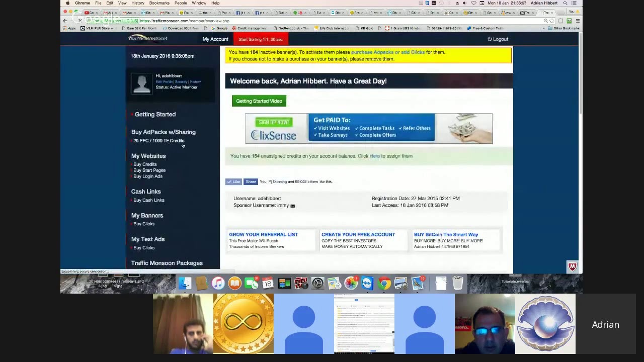Open Finder from the dock
This screenshot has width=644, height=362.
tap(185, 284)
